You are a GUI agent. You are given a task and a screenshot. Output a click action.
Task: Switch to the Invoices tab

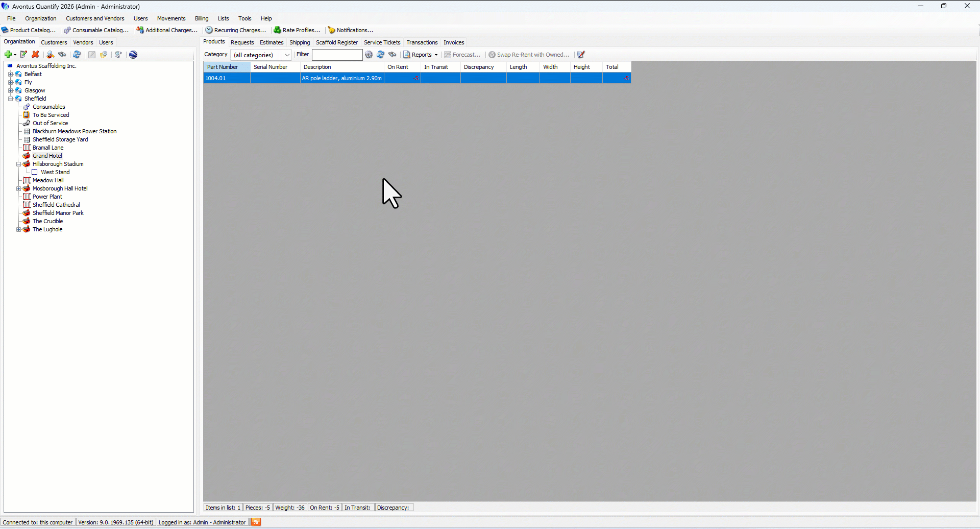454,42
